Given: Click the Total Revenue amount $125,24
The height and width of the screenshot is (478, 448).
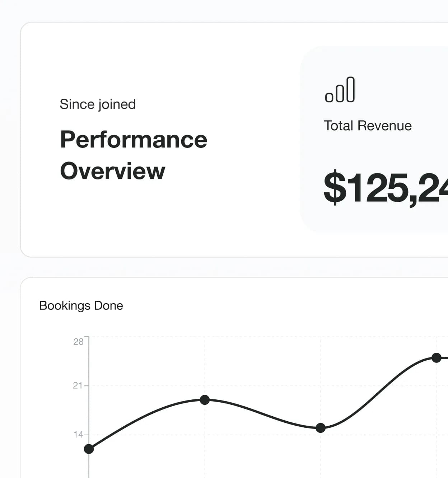Looking at the screenshot, I should [x=384, y=188].
